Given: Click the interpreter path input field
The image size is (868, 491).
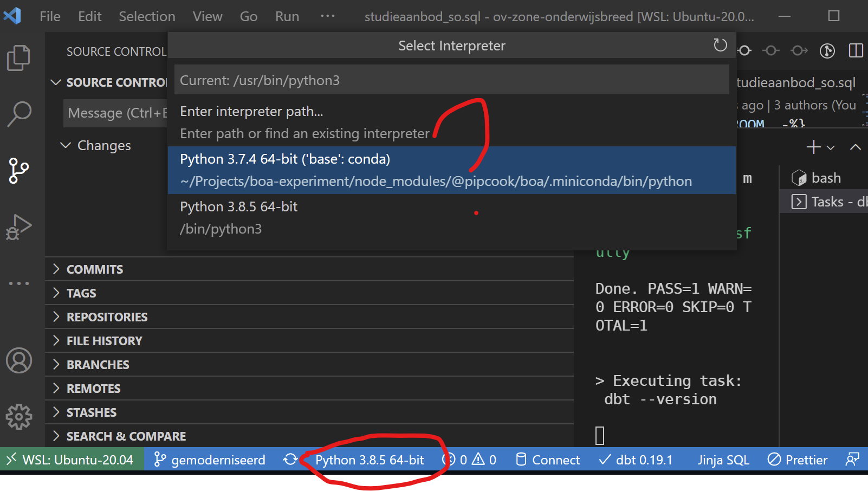Looking at the screenshot, I should coord(451,80).
